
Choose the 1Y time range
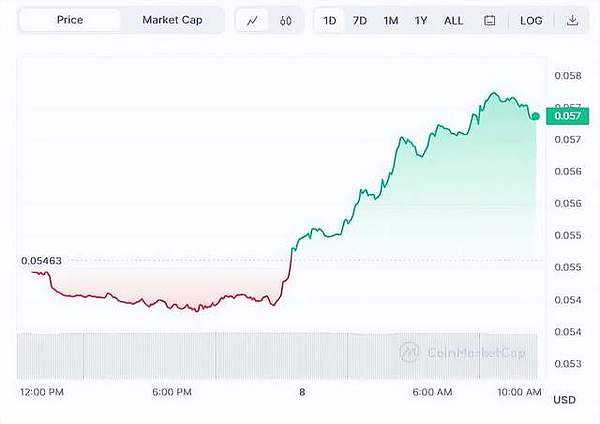click(x=421, y=20)
